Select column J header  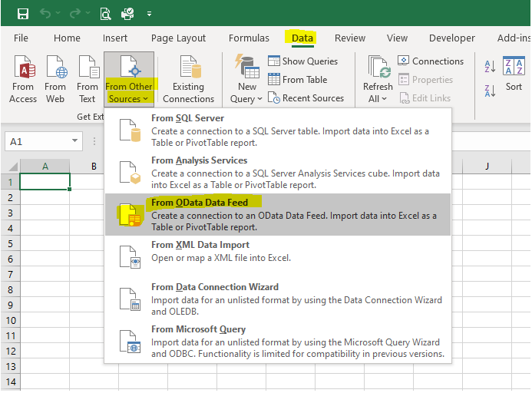tap(487, 167)
